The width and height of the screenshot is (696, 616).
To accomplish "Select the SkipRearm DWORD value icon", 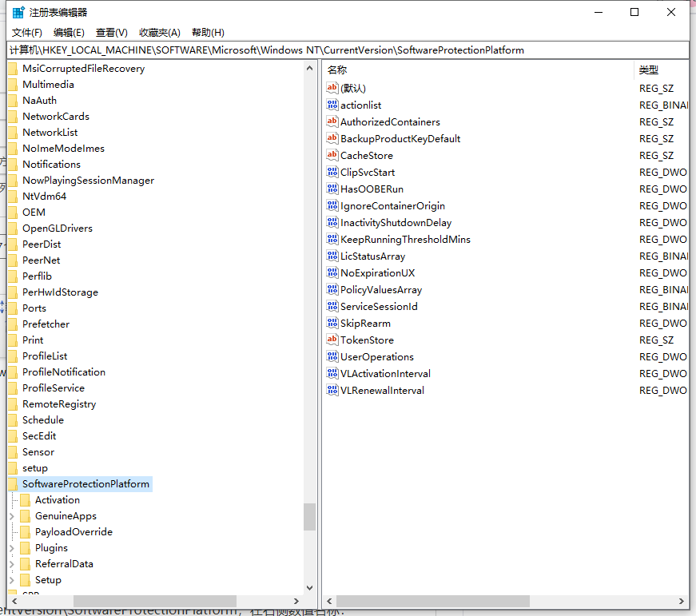I will click(x=332, y=323).
